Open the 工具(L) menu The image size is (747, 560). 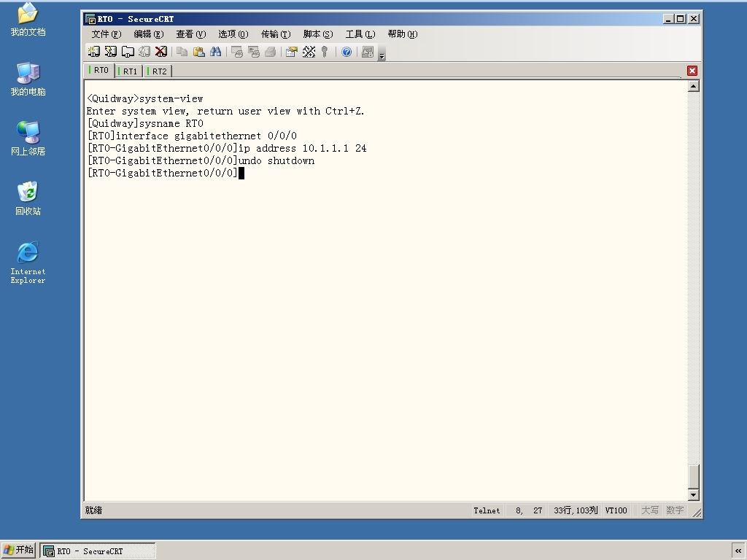tap(360, 34)
